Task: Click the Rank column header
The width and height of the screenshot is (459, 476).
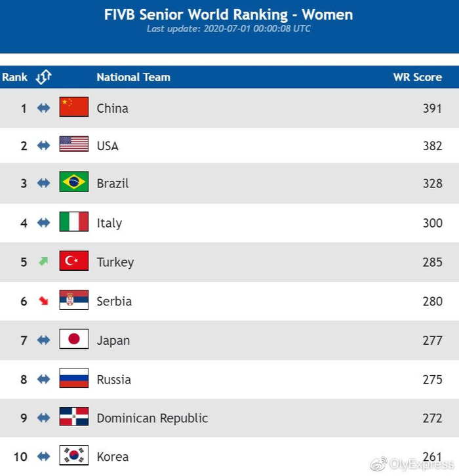Action: [14, 77]
